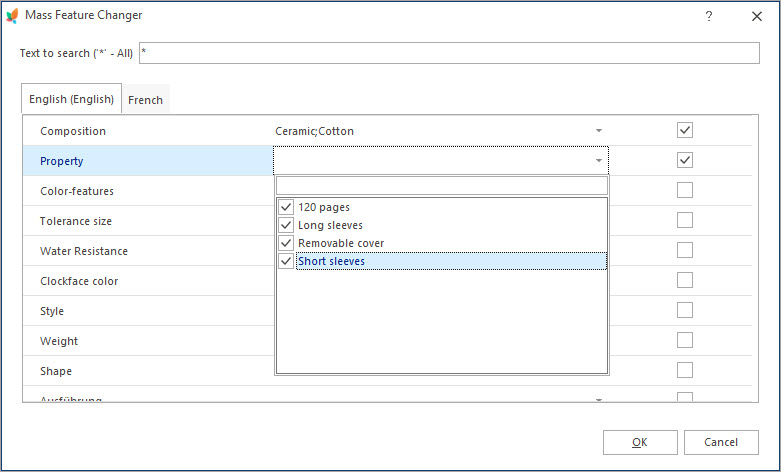Untick the 'Long sleeves' option checkbox
This screenshot has width=781, height=472.
[286, 225]
